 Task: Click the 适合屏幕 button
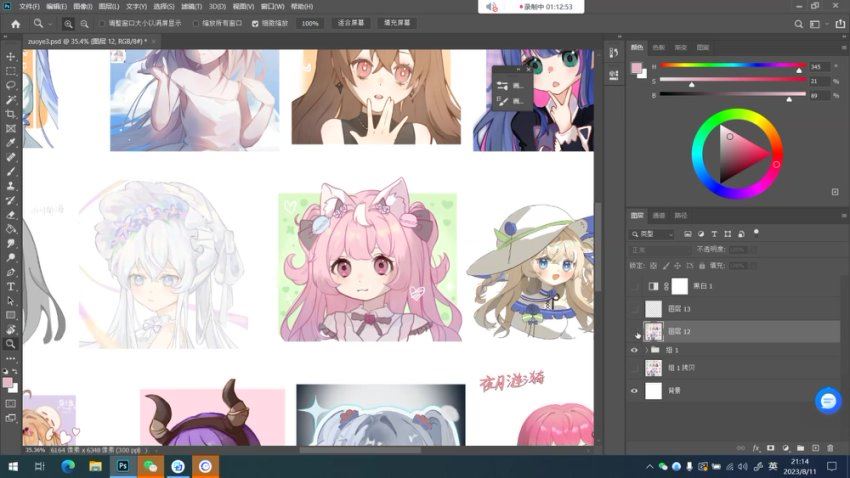coord(351,23)
